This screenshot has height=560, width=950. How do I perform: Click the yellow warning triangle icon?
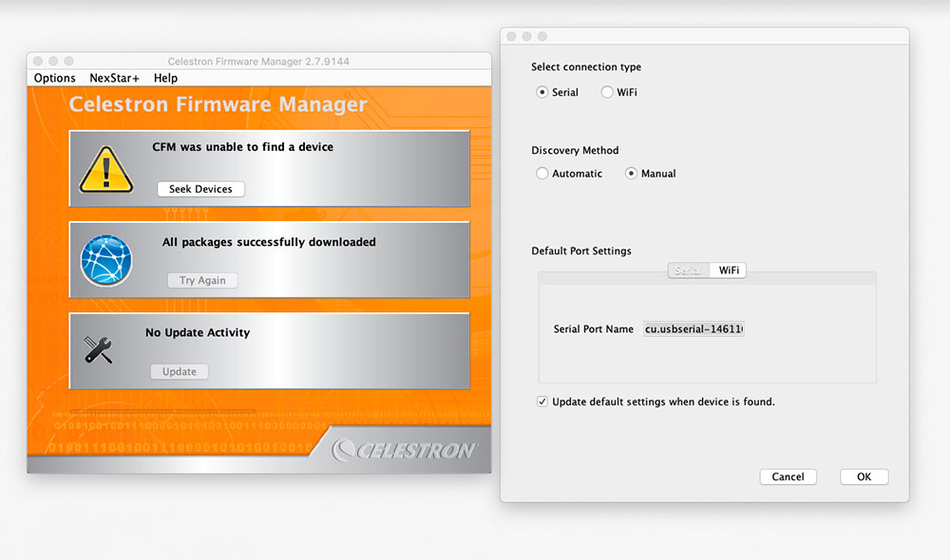pyautogui.click(x=106, y=170)
